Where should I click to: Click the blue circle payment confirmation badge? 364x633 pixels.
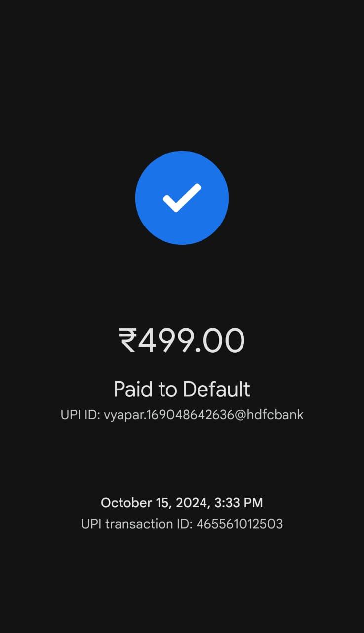pyautogui.click(x=182, y=198)
